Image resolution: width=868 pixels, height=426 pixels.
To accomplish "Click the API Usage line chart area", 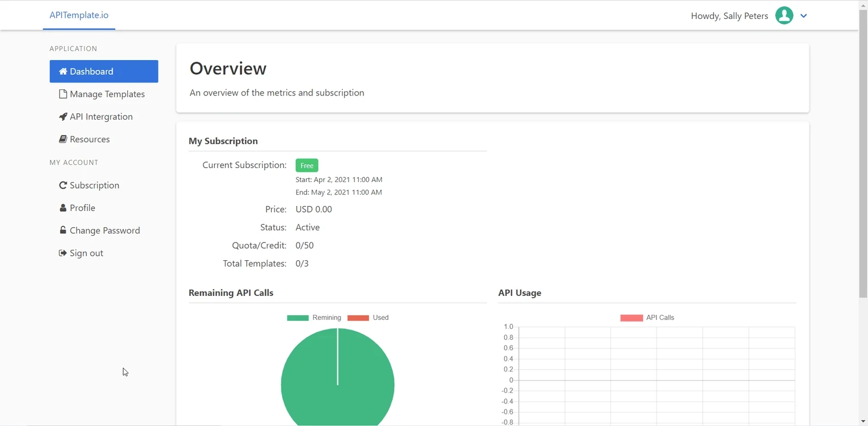I will click(x=656, y=376).
